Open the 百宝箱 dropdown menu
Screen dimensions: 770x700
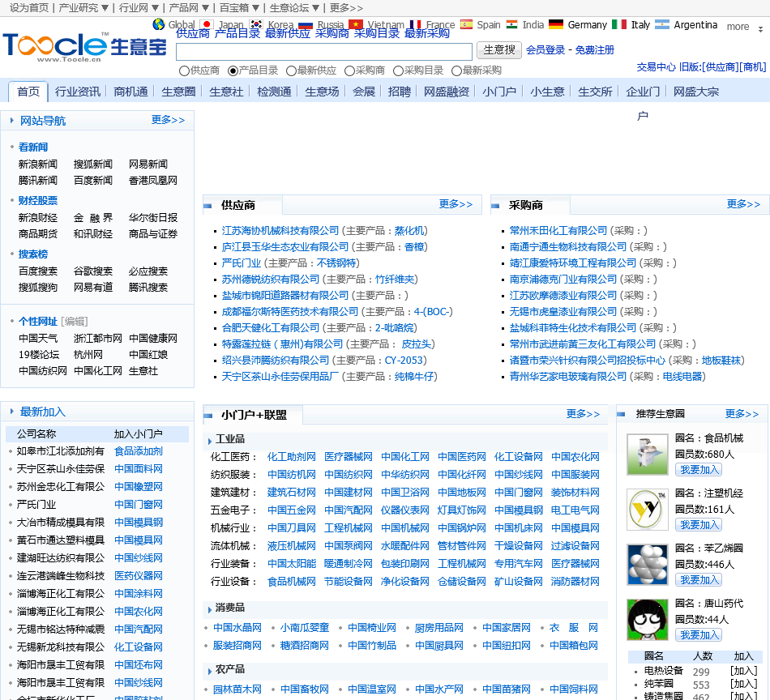point(239,8)
